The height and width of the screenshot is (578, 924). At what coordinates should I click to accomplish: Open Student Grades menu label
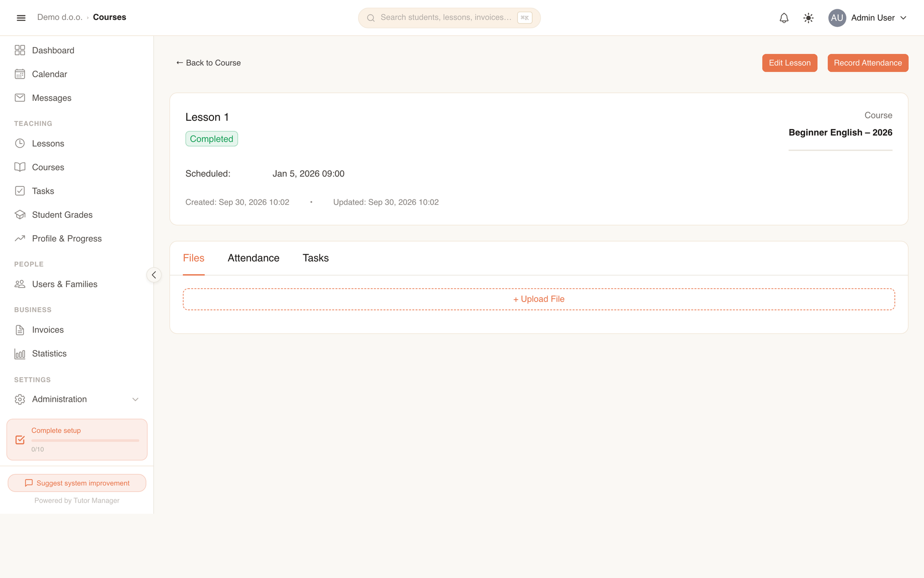[62, 215]
